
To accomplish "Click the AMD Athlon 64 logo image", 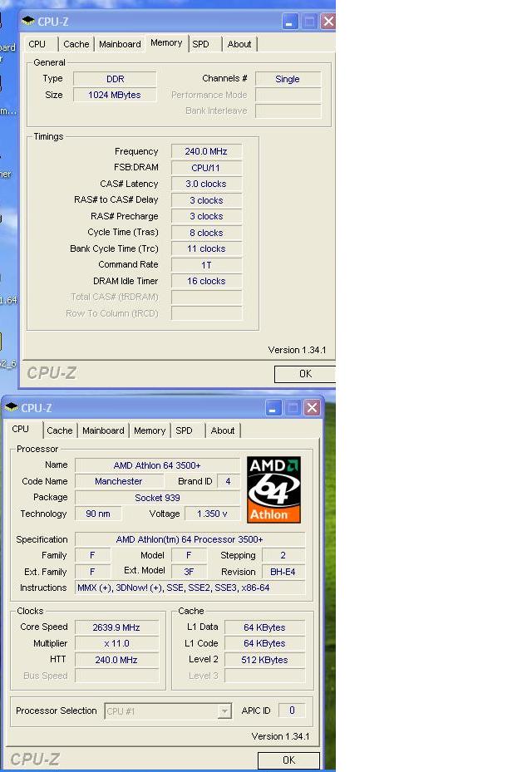I will coord(273,489).
